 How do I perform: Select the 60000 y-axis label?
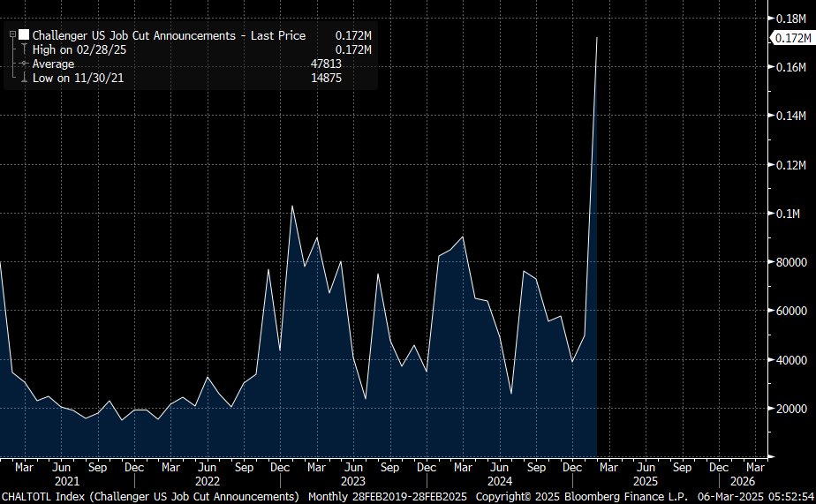pyautogui.click(x=791, y=311)
